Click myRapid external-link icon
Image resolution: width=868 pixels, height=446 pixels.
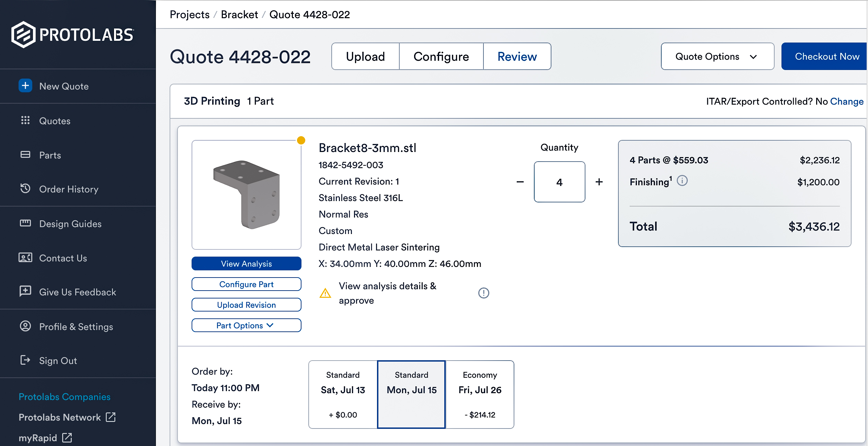tap(67, 438)
